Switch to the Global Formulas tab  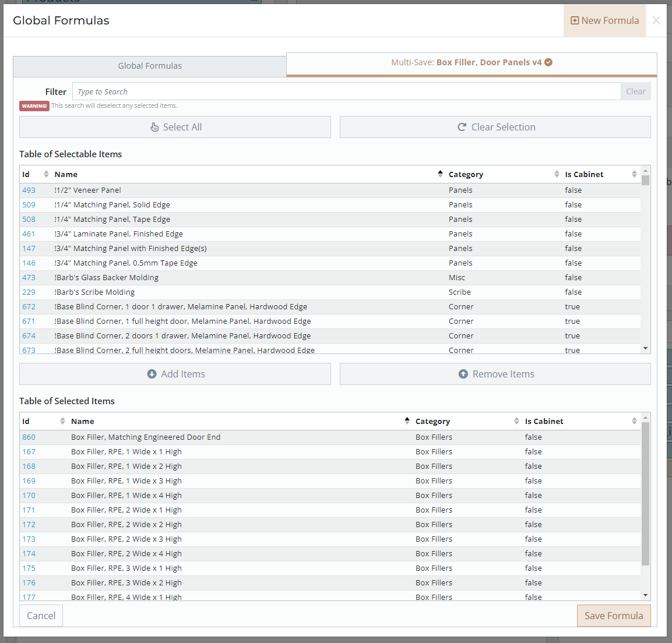(150, 66)
